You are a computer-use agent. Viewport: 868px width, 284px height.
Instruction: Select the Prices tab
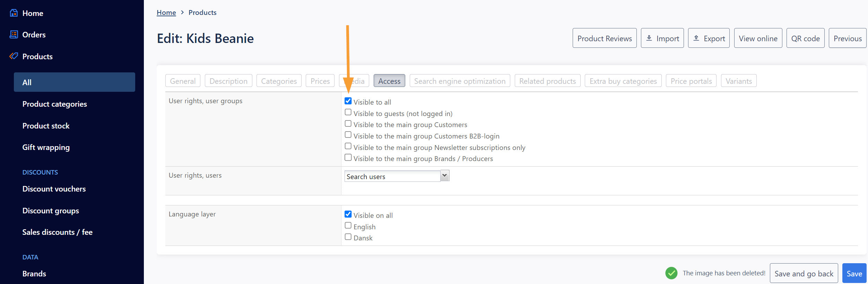click(x=320, y=81)
